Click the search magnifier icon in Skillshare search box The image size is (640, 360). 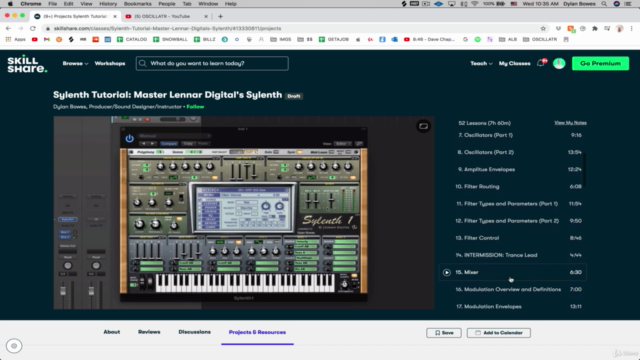coord(142,63)
